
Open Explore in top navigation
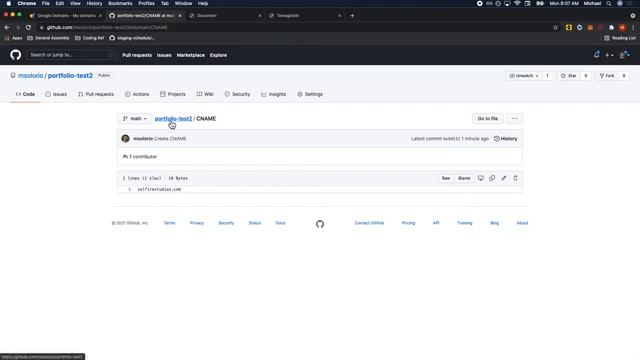pyautogui.click(x=218, y=55)
